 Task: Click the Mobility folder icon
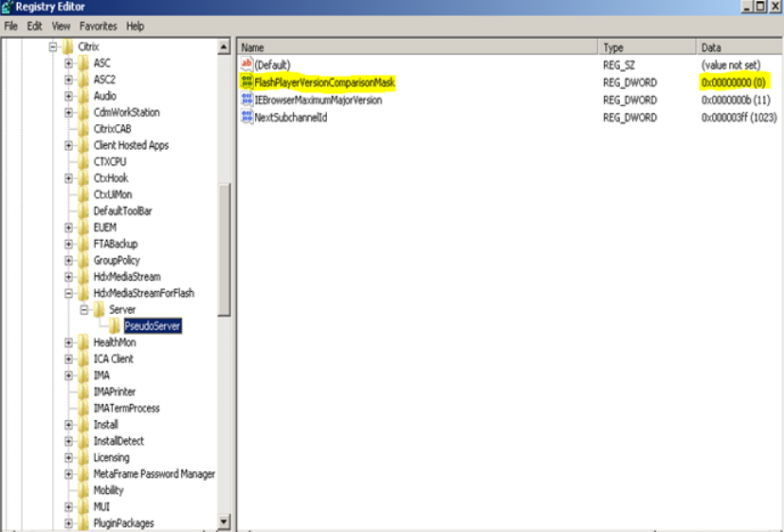(83, 490)
